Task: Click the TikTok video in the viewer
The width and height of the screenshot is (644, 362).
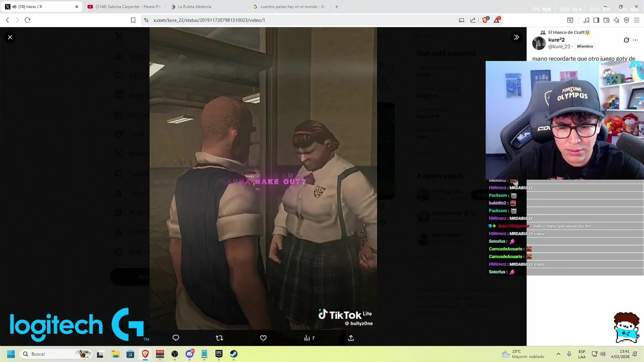Action: (263, 178)
